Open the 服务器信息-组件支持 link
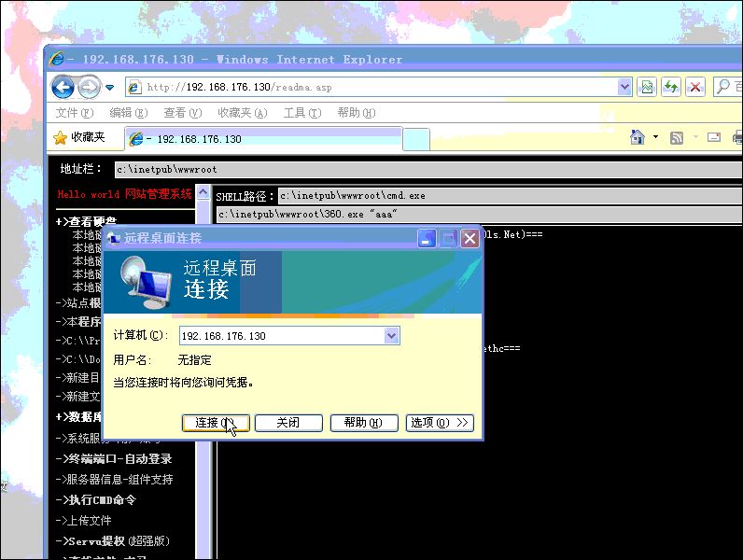743x560 pixels. click(x=114, y=480)
